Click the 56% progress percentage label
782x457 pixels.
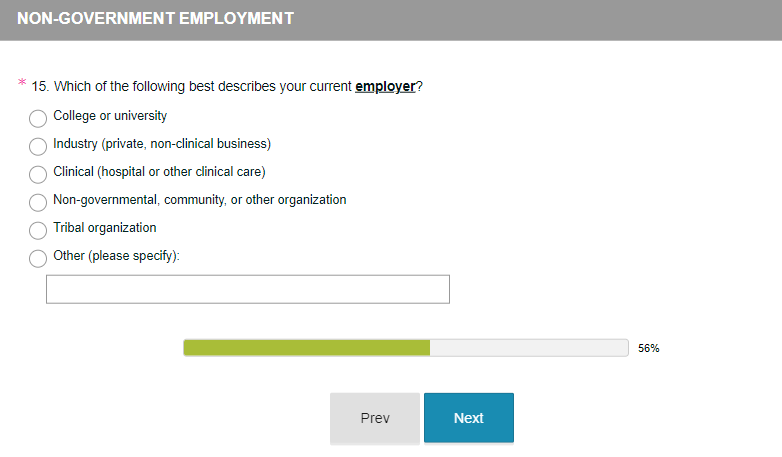pyautogui.click(x=649, y=349)
